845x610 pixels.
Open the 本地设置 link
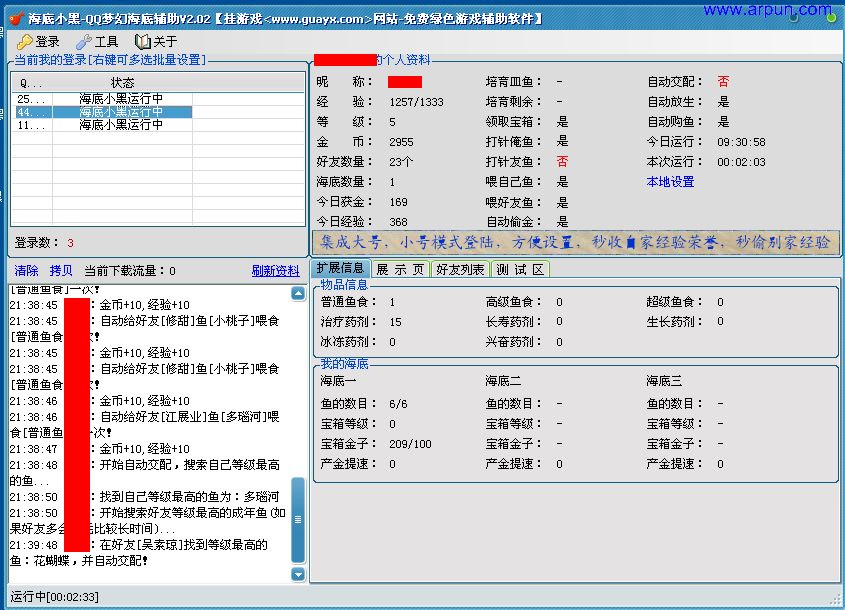[x=670, y=182]
